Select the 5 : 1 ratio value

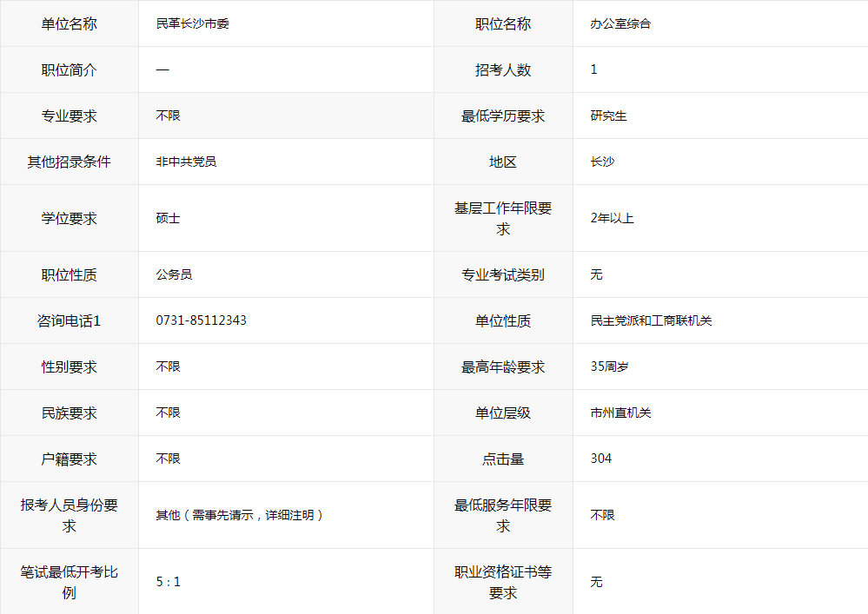tap(169, 582)
